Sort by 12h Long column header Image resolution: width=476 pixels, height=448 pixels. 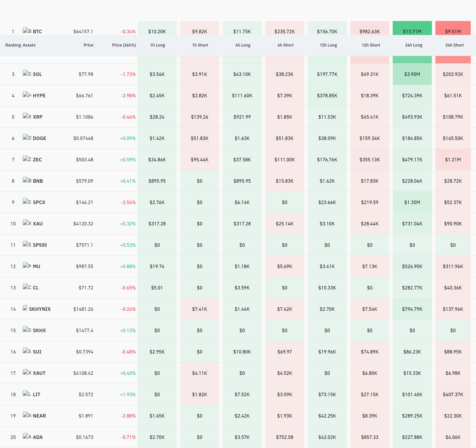tap(328, 45)
